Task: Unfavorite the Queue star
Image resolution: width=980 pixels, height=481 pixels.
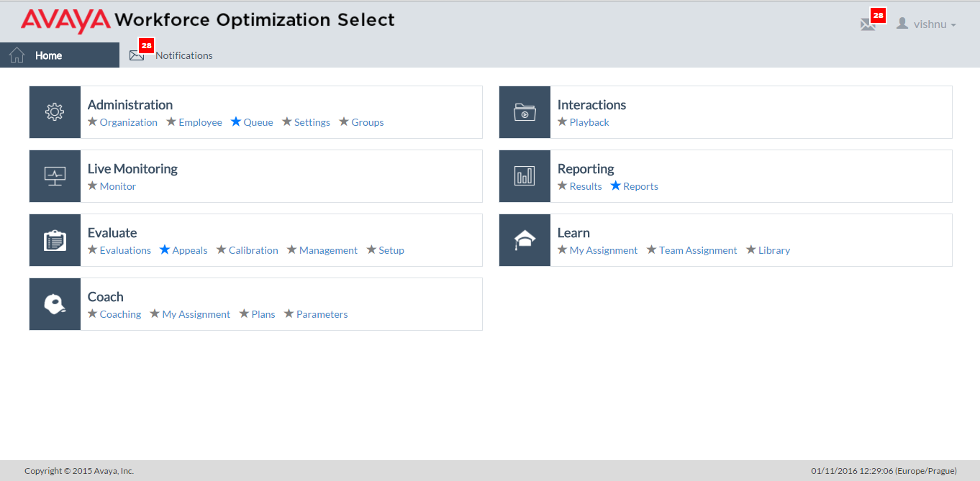Action: coord(236,122)
